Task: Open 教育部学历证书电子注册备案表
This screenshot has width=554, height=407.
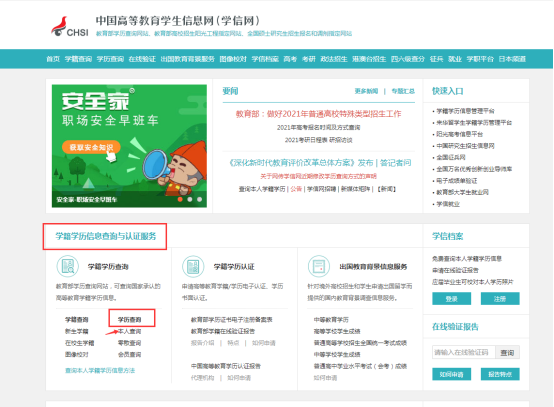Action: 232,320
